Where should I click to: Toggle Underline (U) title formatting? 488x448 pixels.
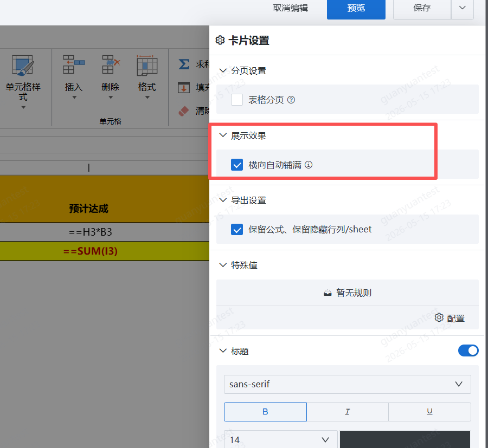429,412
